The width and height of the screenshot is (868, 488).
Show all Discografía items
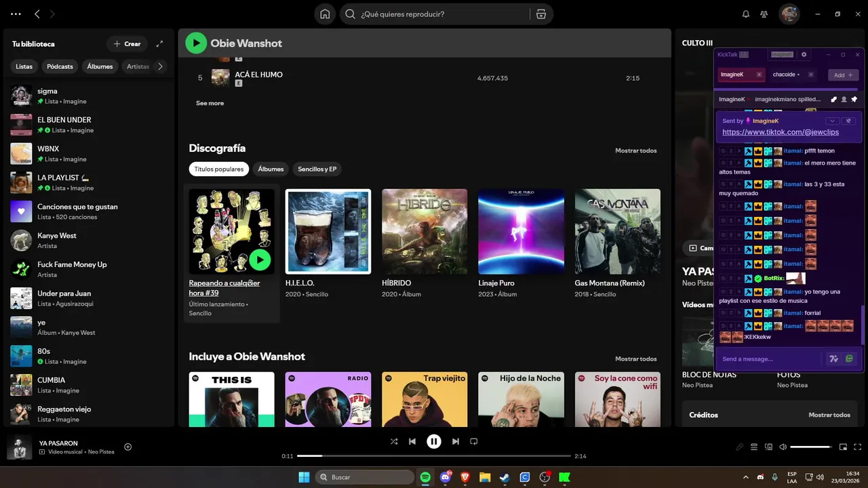point(635,150)
